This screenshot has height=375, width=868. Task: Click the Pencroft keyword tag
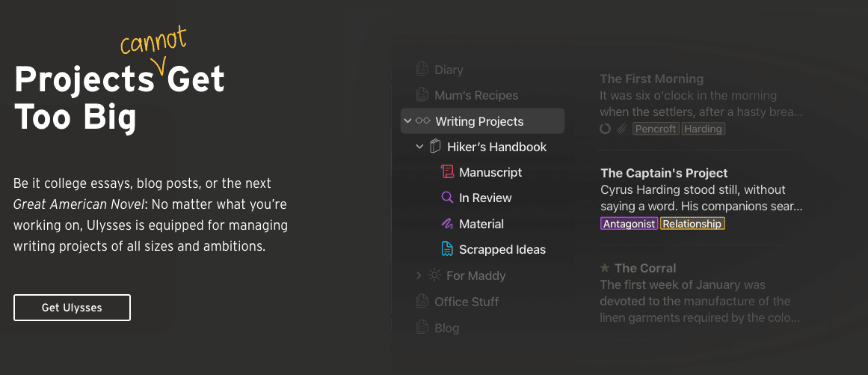click(x=655, y=129)
